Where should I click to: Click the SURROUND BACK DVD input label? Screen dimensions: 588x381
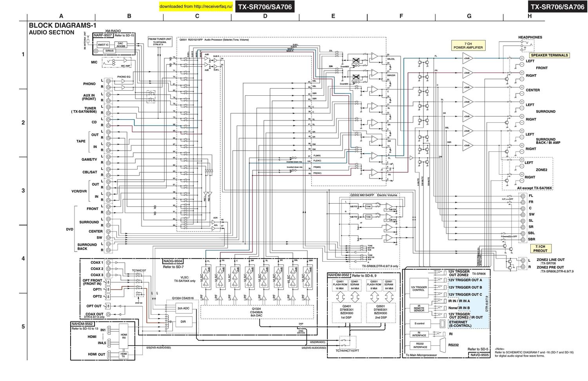[87, 246]
